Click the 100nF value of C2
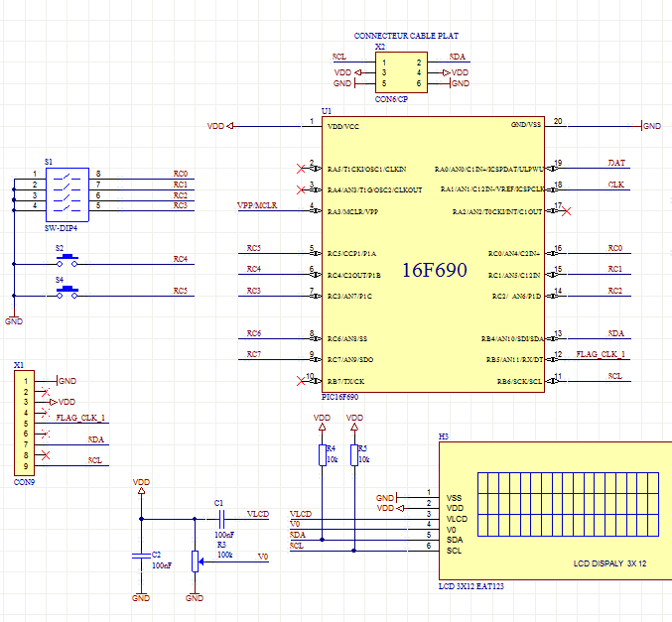The height and width of the screenshot is (622, 672). [162, 565]
